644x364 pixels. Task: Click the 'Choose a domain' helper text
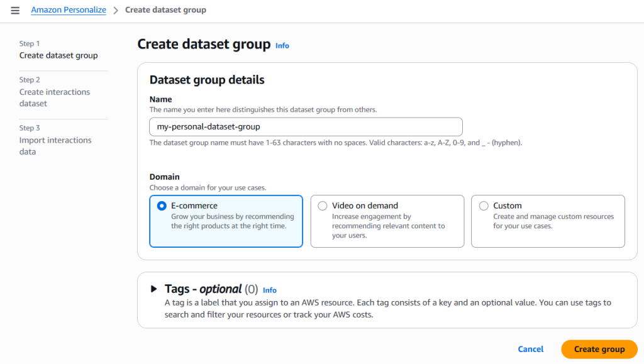tap(208, 187)
